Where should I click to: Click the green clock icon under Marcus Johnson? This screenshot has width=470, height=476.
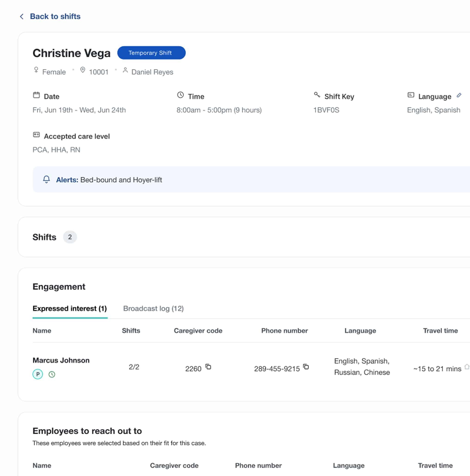pos(52,375)
